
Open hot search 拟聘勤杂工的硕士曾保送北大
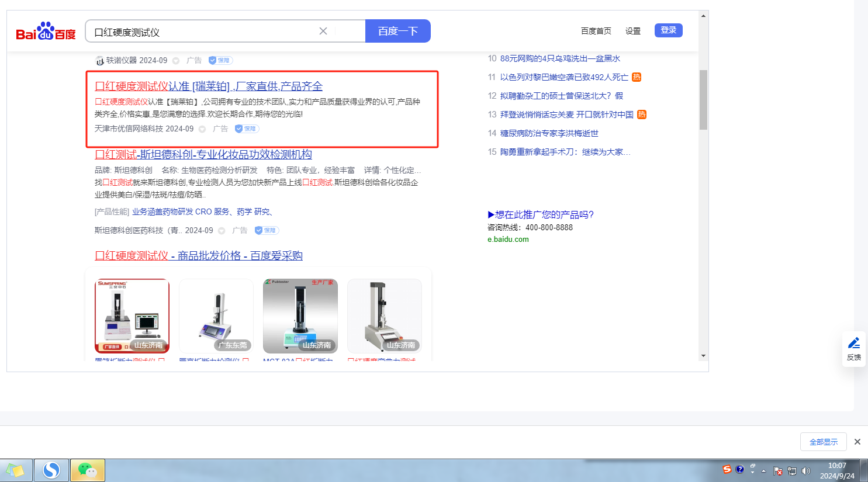pos(562,96)
